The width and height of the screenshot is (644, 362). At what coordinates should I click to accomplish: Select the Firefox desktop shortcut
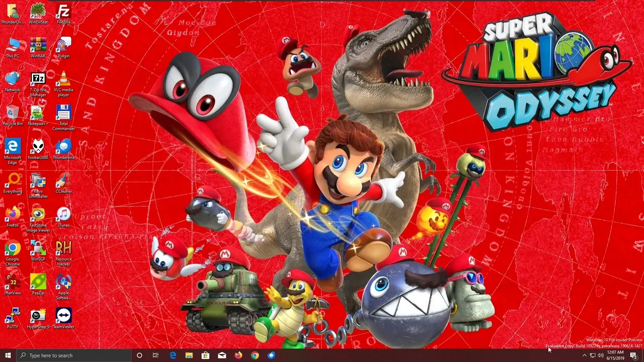pos(13,217)
